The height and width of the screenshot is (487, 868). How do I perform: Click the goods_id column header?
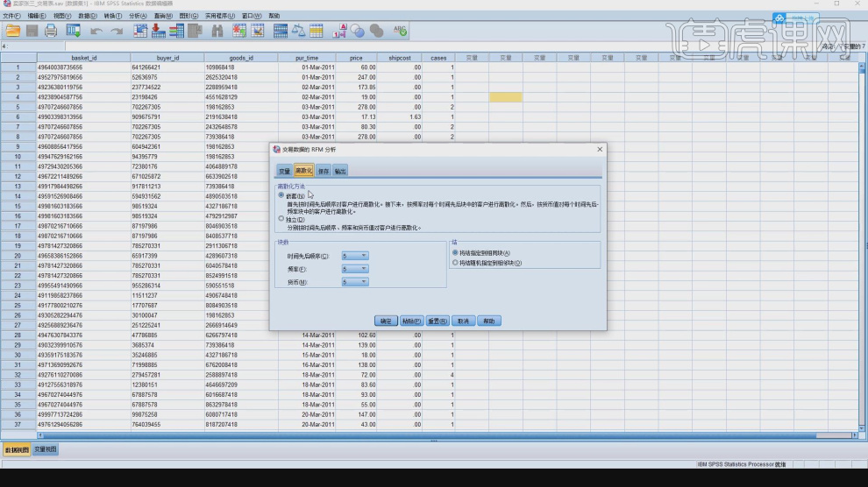(241, 58)
